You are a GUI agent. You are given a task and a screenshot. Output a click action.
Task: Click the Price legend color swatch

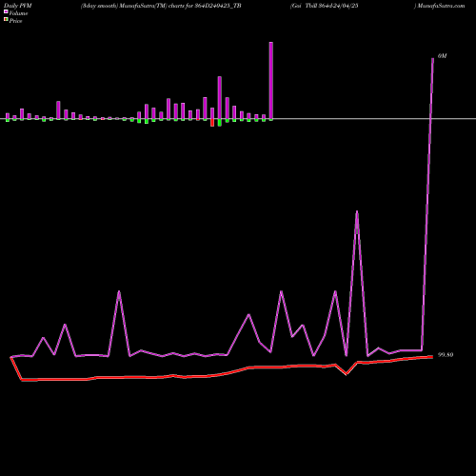6,20
